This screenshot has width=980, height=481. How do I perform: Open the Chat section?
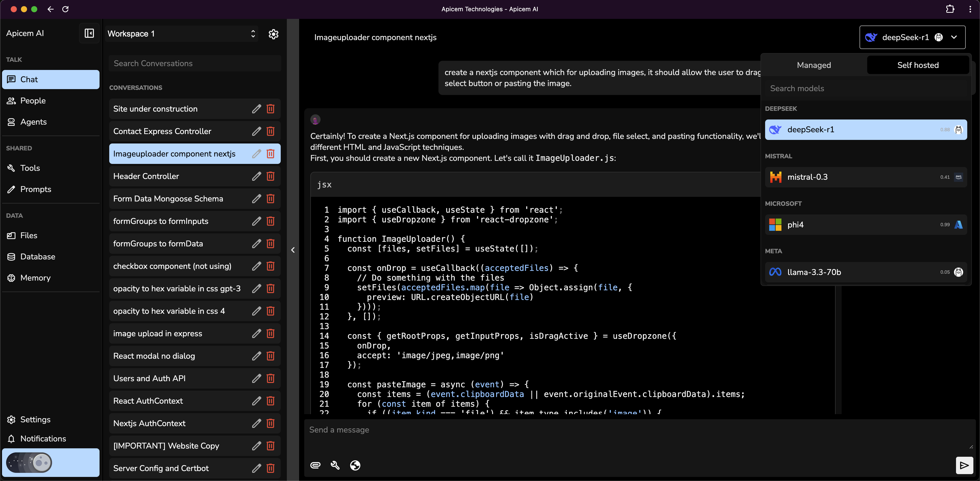point(51,80)
